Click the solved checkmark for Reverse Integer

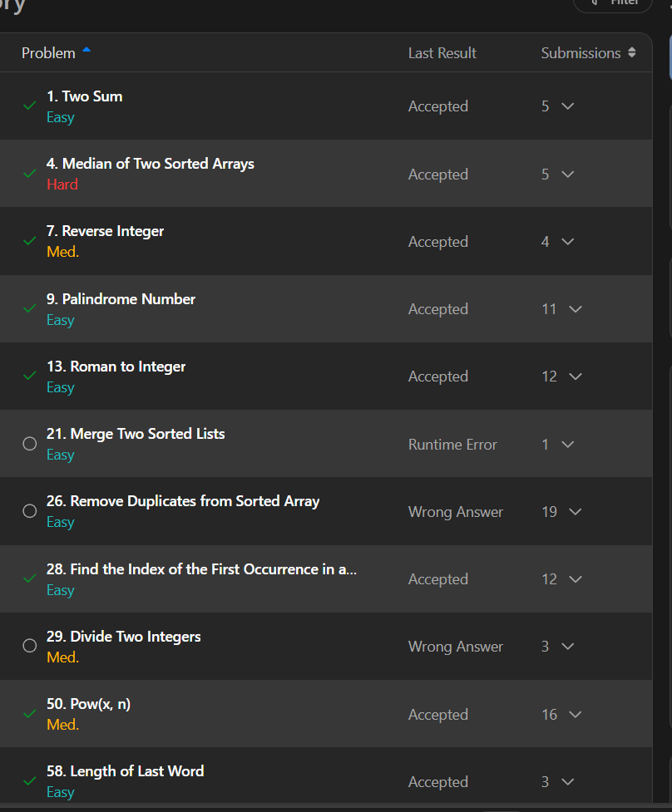click(x=30, y=241)
